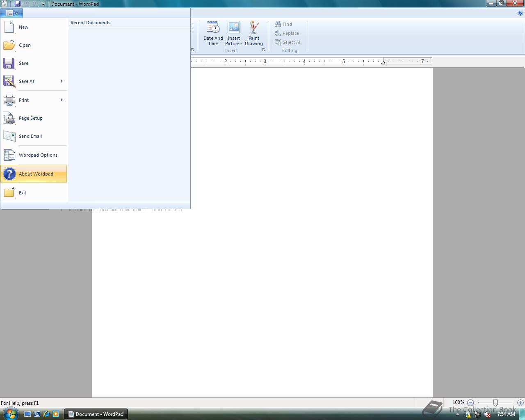Launch Windows Media Player from Quick Launch
Image resolution: width=525 pixels, height=420 pixels.
[56, 414]
